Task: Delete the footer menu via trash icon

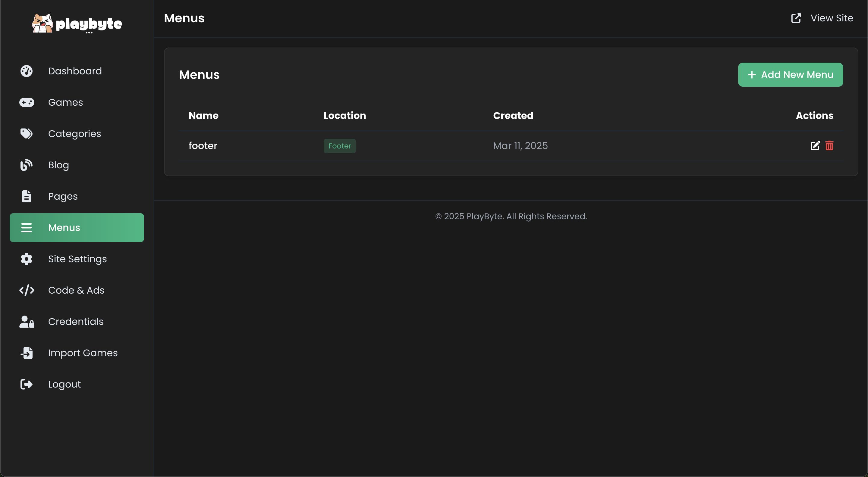Action: point(829,146)
